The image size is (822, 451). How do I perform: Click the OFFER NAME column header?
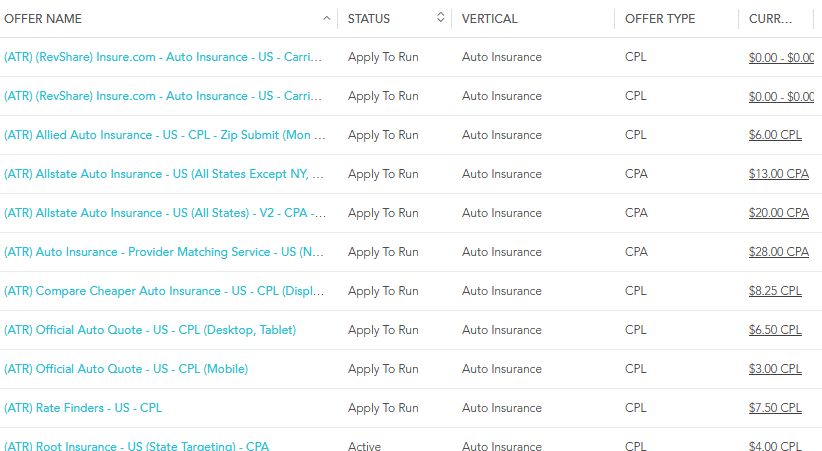[x=43, y=19]
